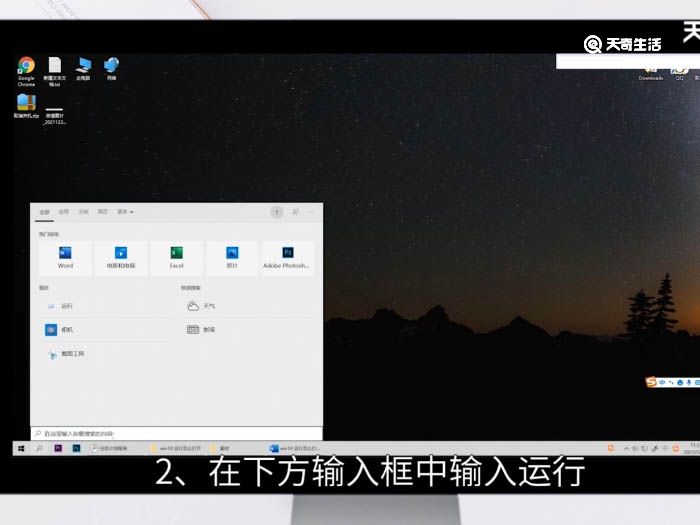Open the recent 截图工具 (Snipping Tool)

[105, 354]
